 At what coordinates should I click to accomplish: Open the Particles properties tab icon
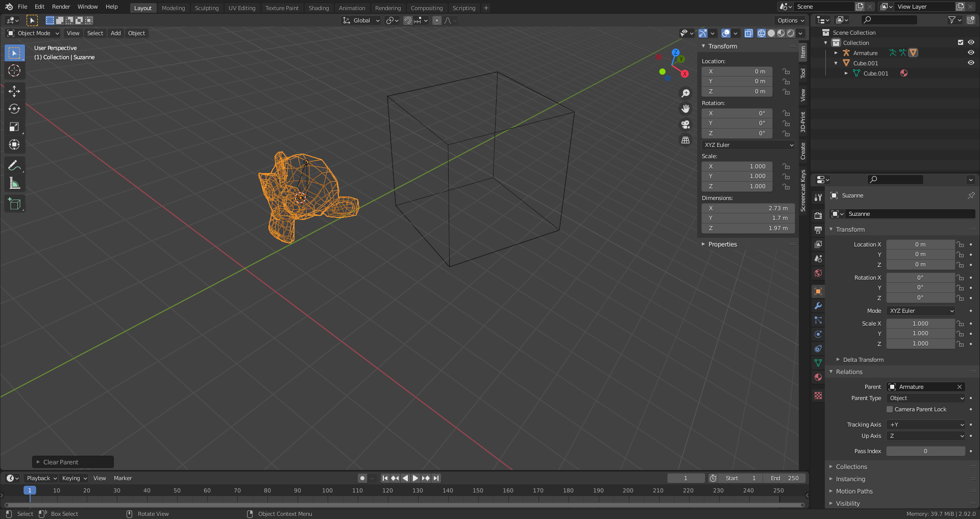[818, 320]
